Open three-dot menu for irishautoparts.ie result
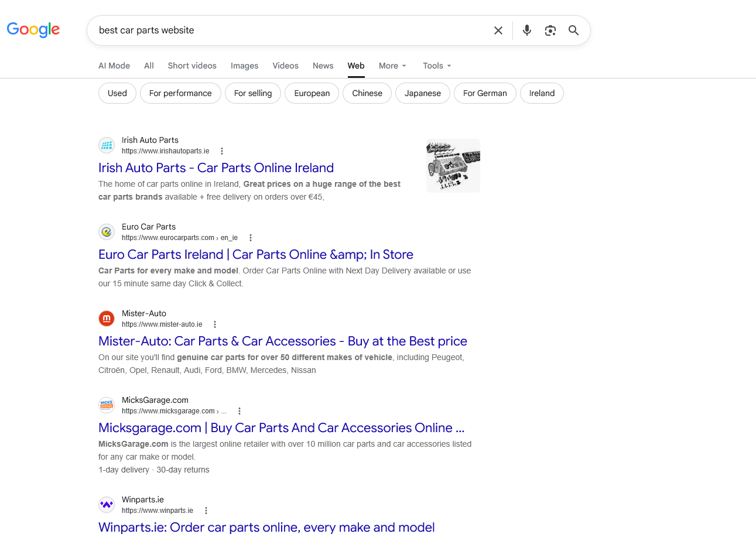The image size is (756, 534). (x=222, y=151)
